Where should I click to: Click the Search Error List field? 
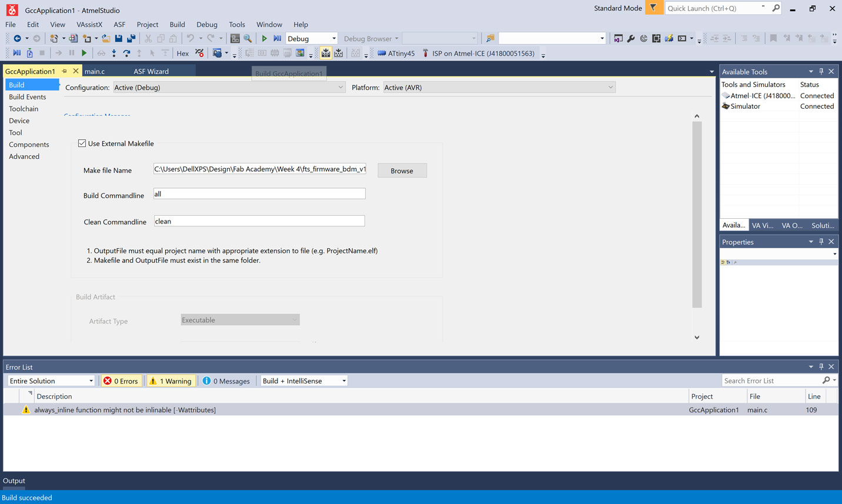(772, 380)
